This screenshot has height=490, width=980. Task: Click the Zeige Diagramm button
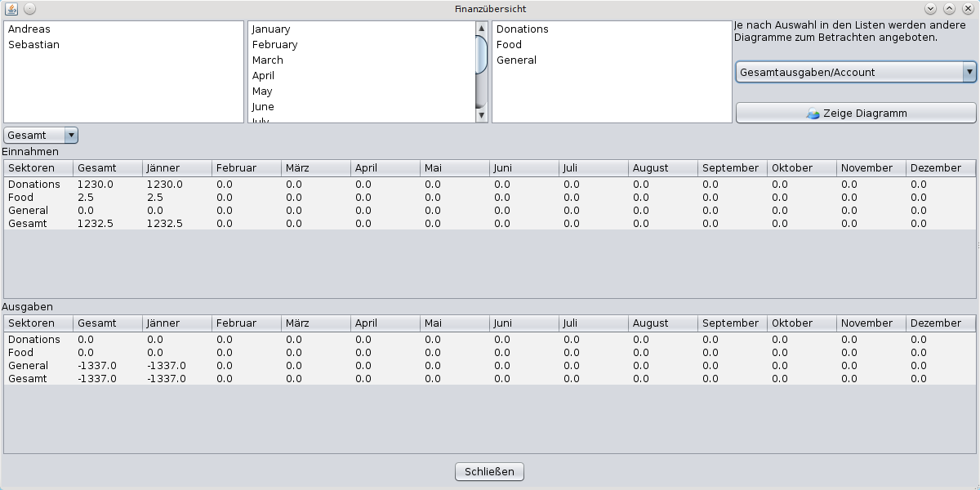click(x=856, y=114)
